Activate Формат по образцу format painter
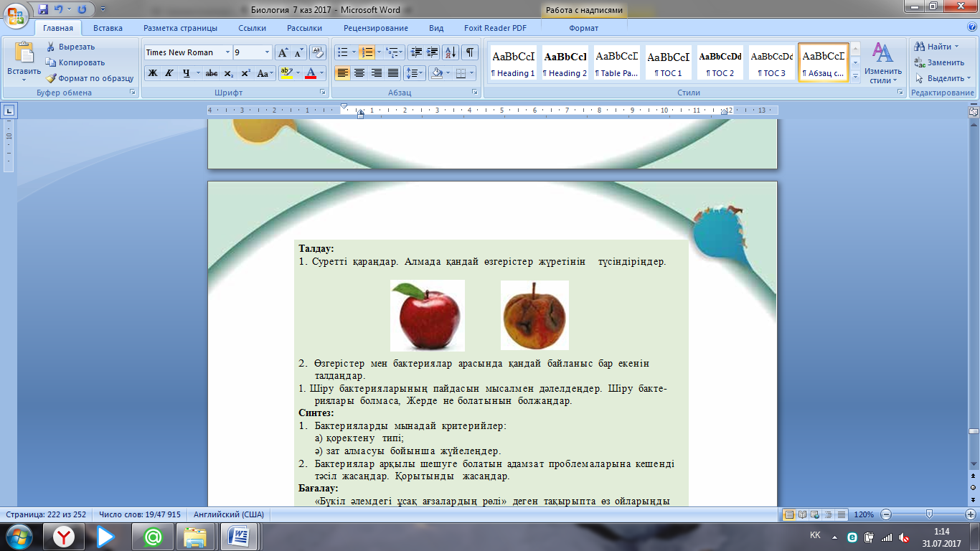 coord(90,78)
